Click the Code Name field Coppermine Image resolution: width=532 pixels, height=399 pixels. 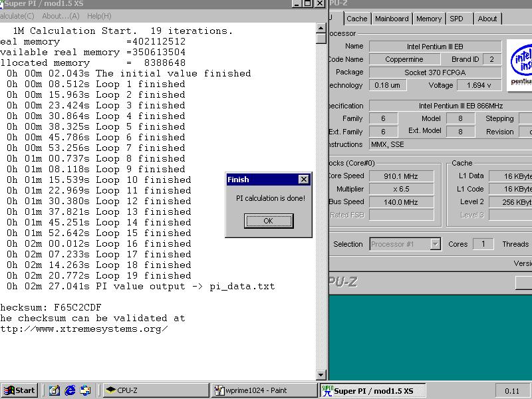404,59
